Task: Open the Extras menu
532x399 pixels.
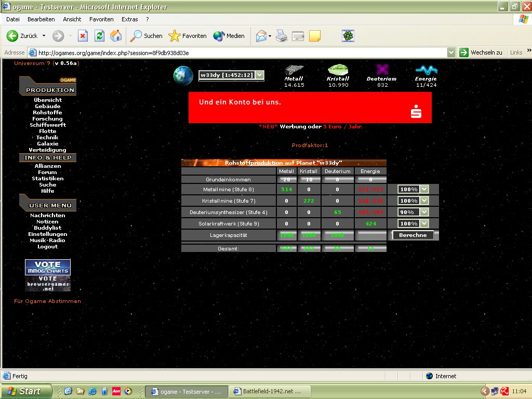Action: point(130,19)
